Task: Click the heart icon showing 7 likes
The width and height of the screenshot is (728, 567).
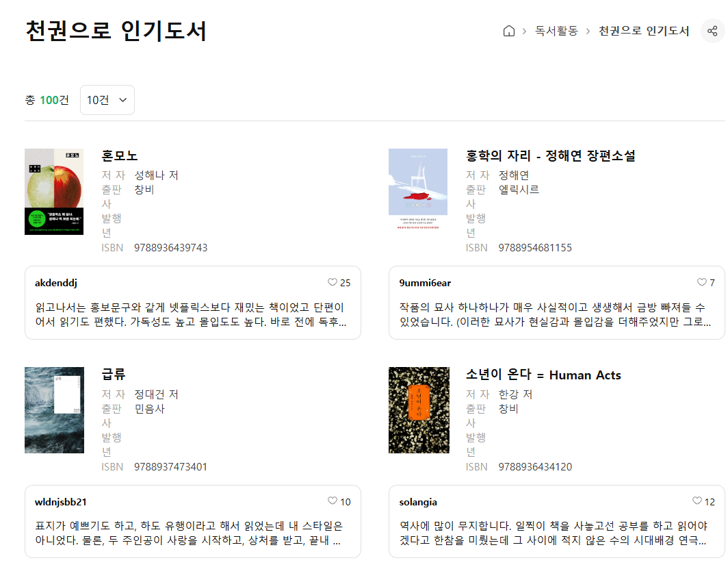Action: click(x=701, y=282)
